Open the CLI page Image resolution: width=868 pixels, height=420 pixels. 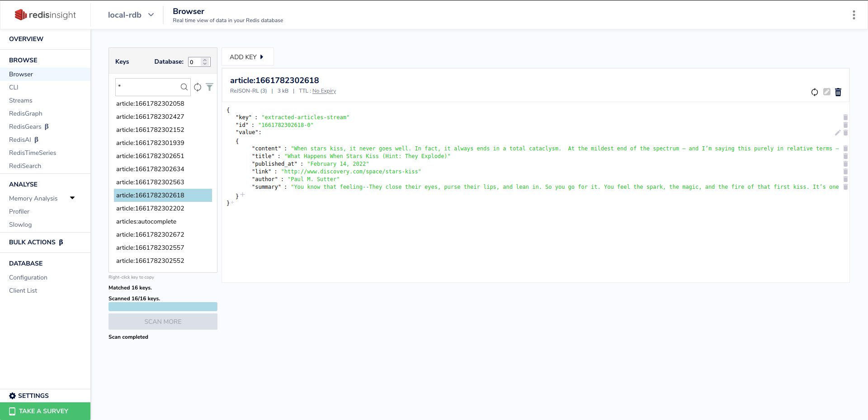(x=14, y=87)
